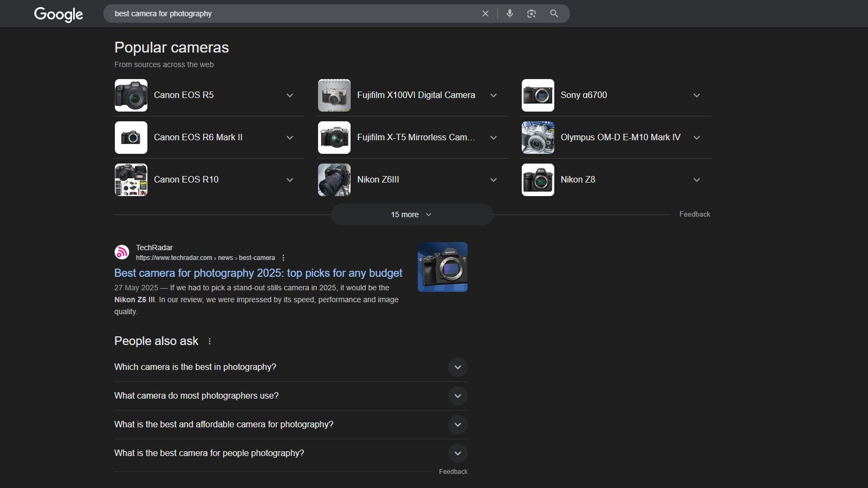Expand Olympus OM-D E-M10 Mark IV chevron
This screenshot has height=488, width=868.
[x=697, y=138]
